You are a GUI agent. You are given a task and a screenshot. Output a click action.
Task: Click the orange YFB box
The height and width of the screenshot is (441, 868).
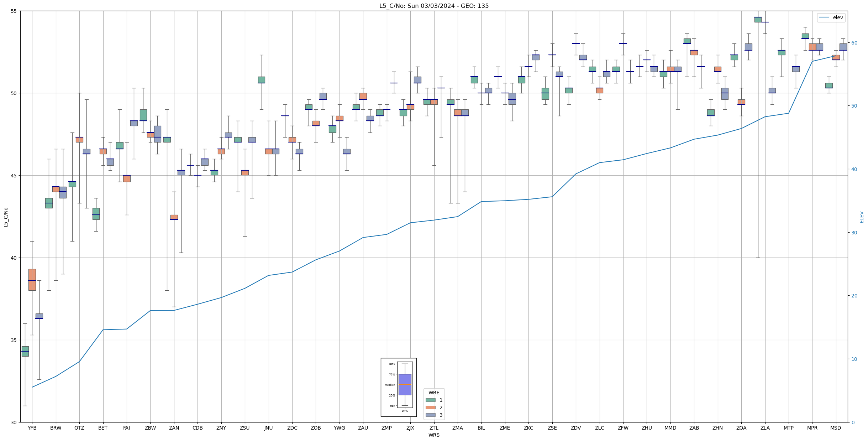click(x=32, y=280)
